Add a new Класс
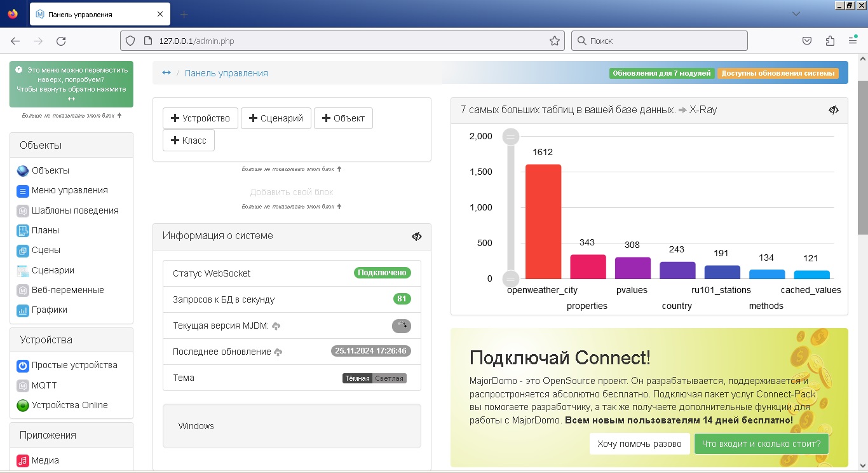Image resolution: width=868 pixels, height=473 pixels. pos(189,141)
